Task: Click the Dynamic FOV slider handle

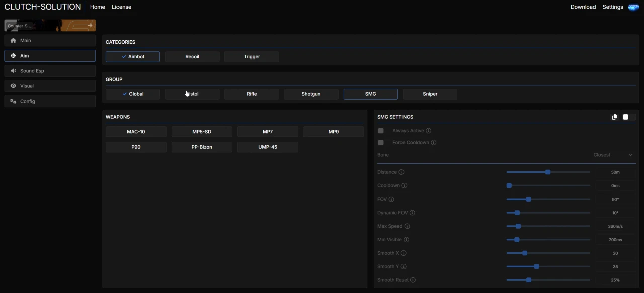Action: (x=517, y=213)
